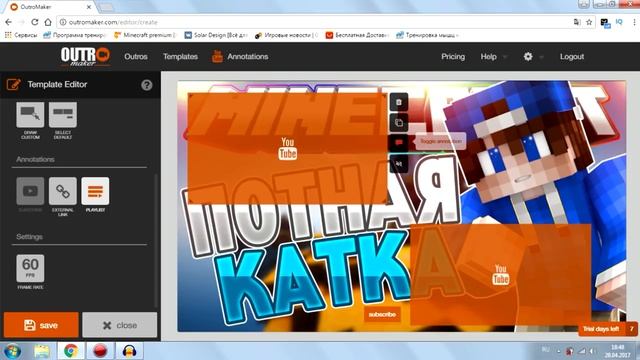Screen dimensions: 640x360
Task: Open the settings gear menu
Action: 528,56
